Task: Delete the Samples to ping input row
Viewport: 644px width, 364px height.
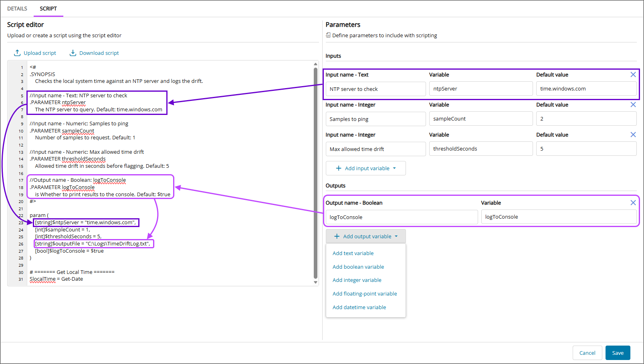Action: (x=633, y=105)
